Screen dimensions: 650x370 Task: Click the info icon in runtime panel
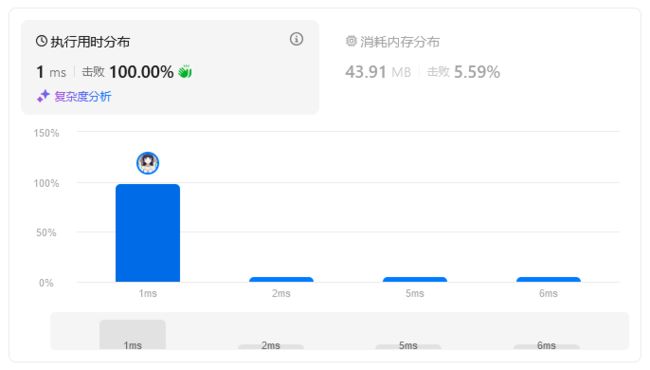[296, 39]
